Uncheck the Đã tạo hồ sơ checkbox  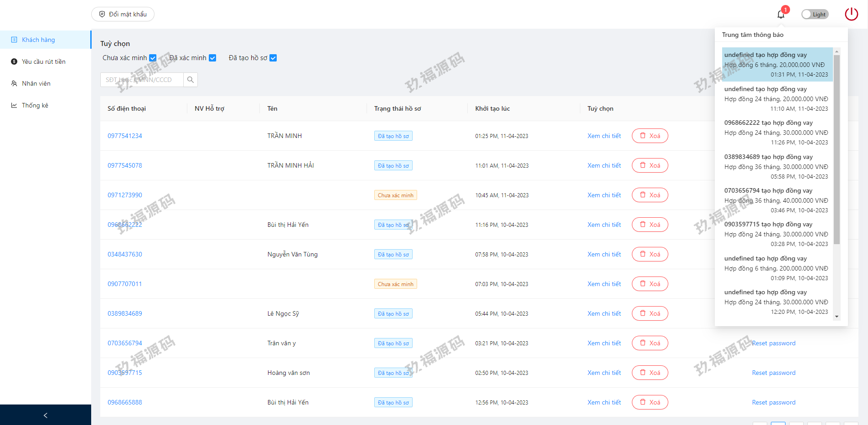[x=273, y=58]
